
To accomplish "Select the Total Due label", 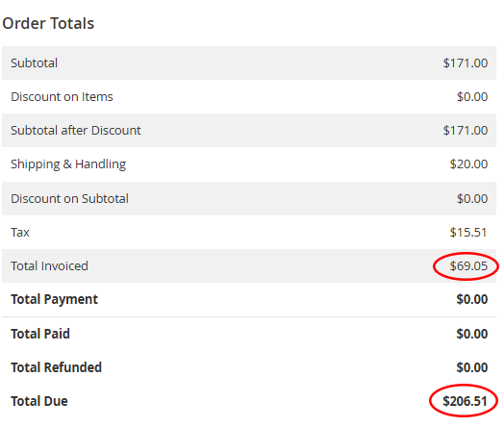I will coord(39,401).
